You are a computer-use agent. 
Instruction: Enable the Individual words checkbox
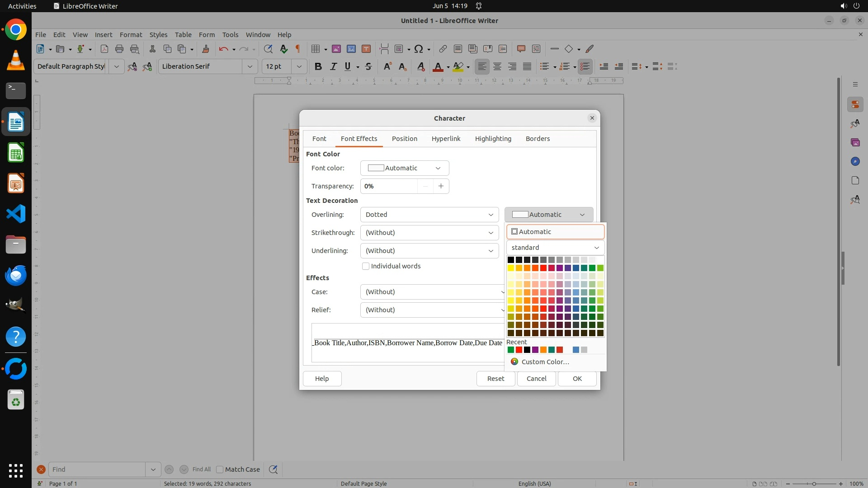(366, 266)
